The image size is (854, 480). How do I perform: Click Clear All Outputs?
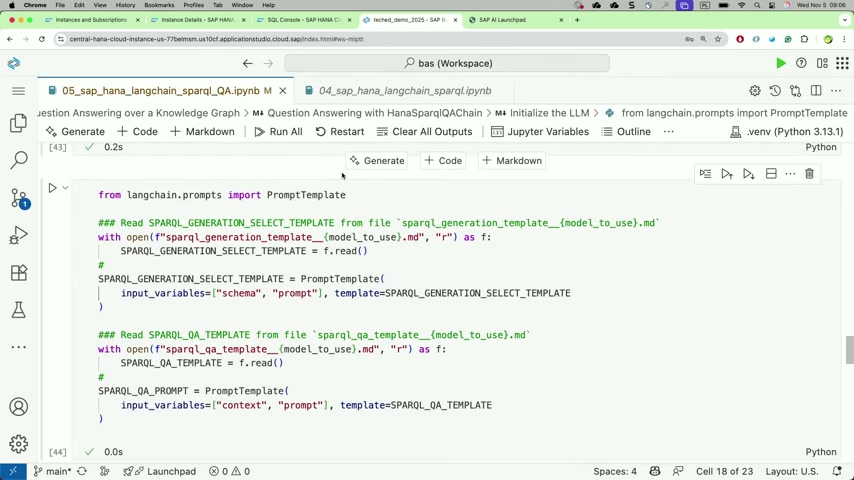pyautogui.click(x=424, y=132)
